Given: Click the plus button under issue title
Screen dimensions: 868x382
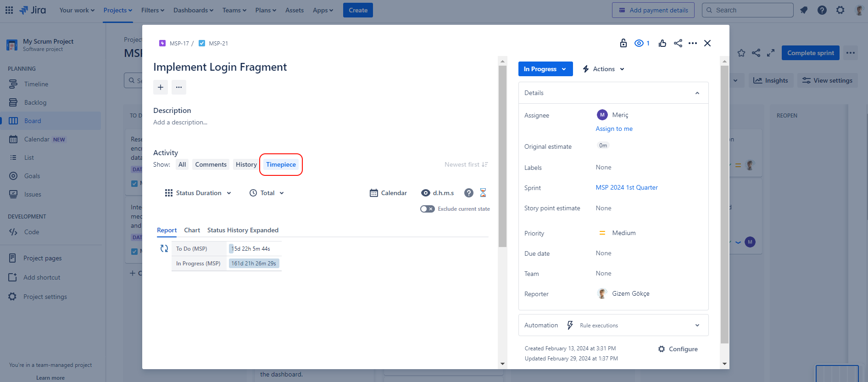Looking at the screenshot, I should pyautogui.click(x=161, y=87).
